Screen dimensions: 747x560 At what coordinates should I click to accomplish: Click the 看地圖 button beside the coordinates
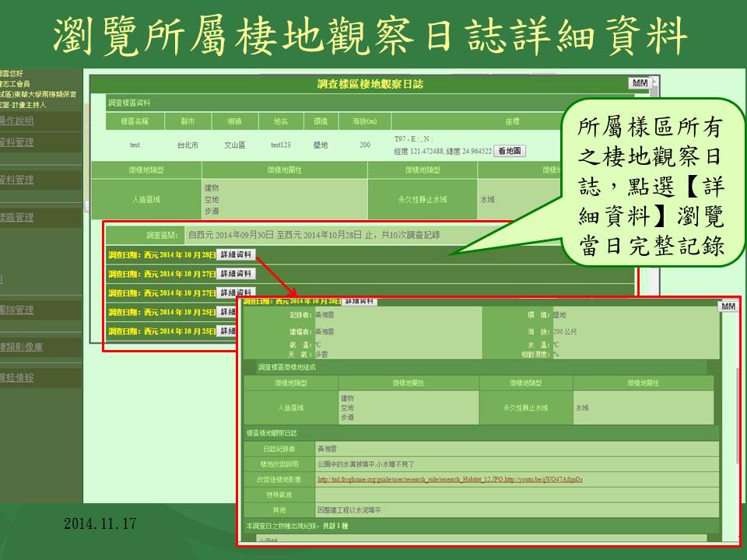(x=511, y=151)
